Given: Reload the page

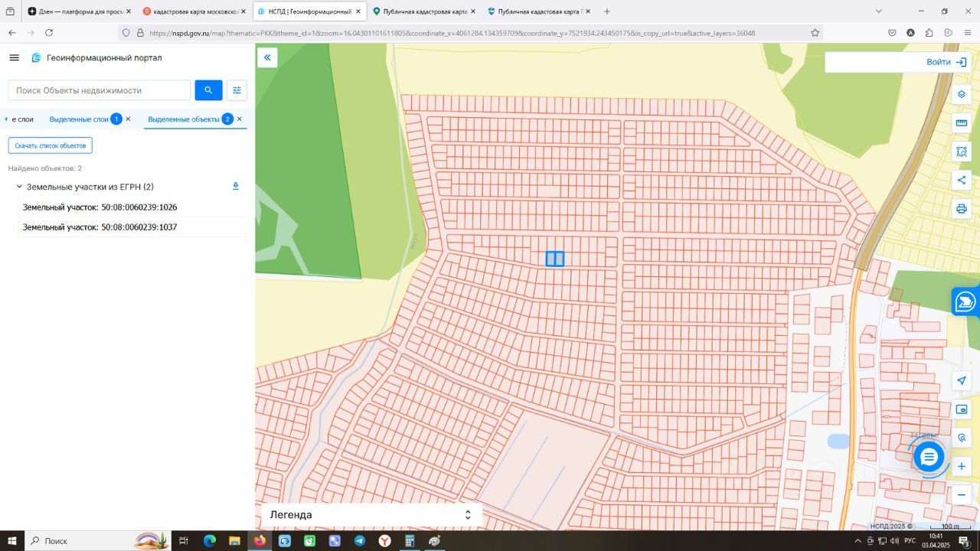Looking at the screenshot, I should pyautogui.click(x=49, y=33).
